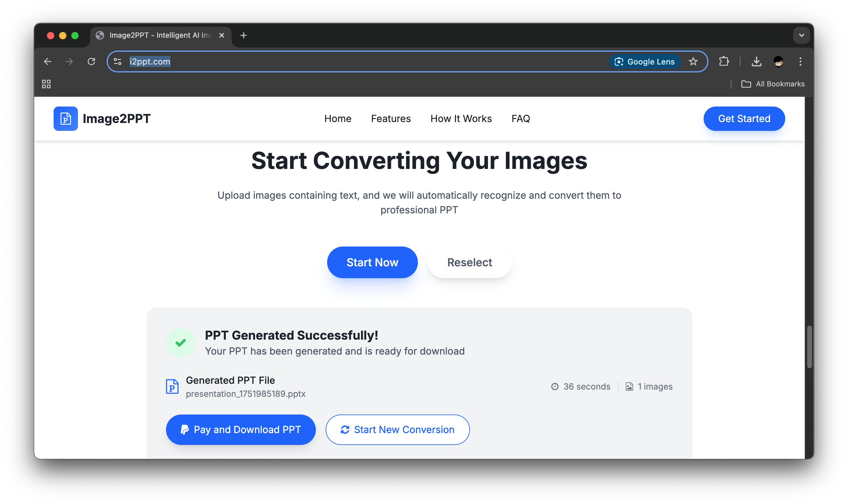Click the page vertical scrollbar thumb
The width and height of the screenshot is (848, 504).
coord(809,346)
